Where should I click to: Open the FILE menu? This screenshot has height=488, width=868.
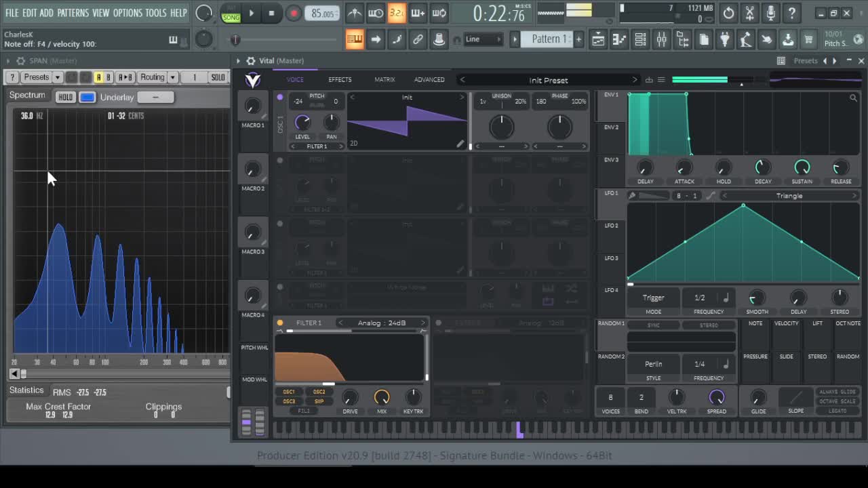click(12, 13)
